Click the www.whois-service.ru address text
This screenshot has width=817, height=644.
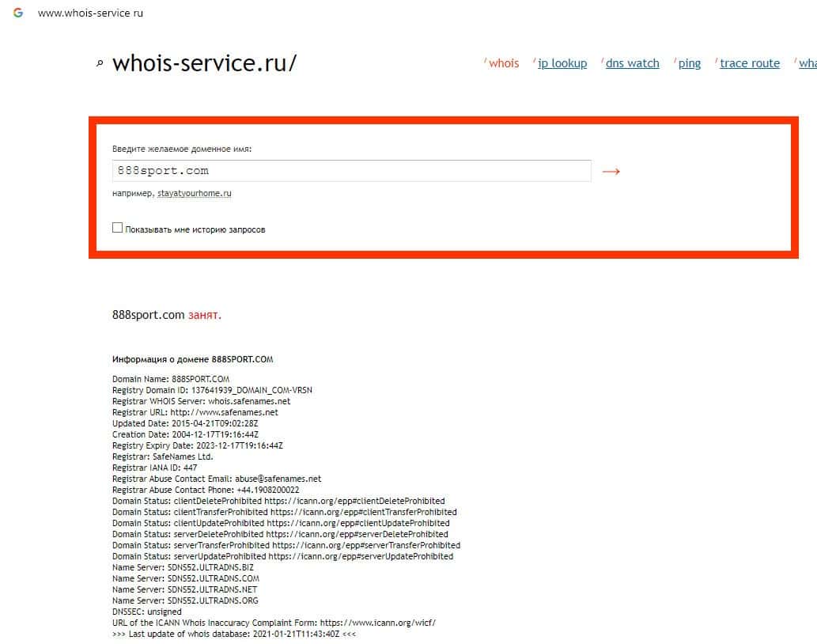pyautogui.click(x=90, y=13)
